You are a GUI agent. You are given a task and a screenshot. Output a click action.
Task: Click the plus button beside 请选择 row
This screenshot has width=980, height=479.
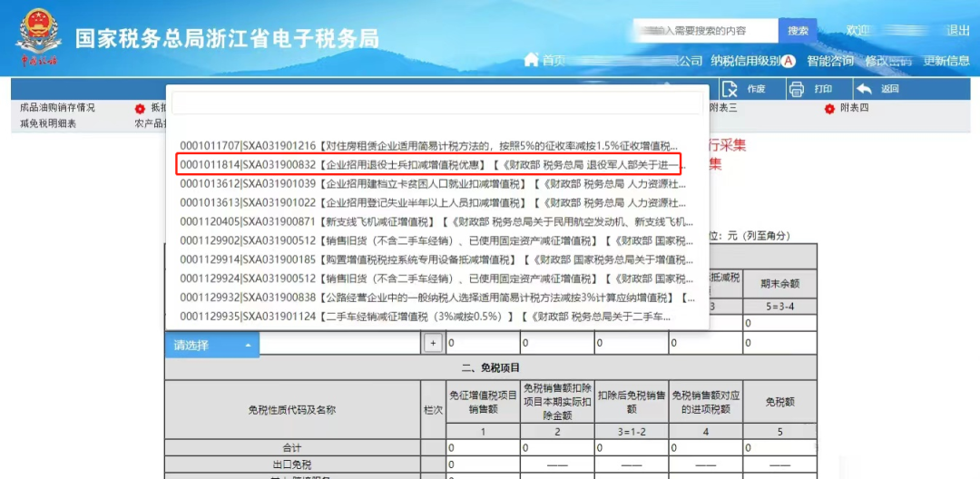tap(432, 343)
